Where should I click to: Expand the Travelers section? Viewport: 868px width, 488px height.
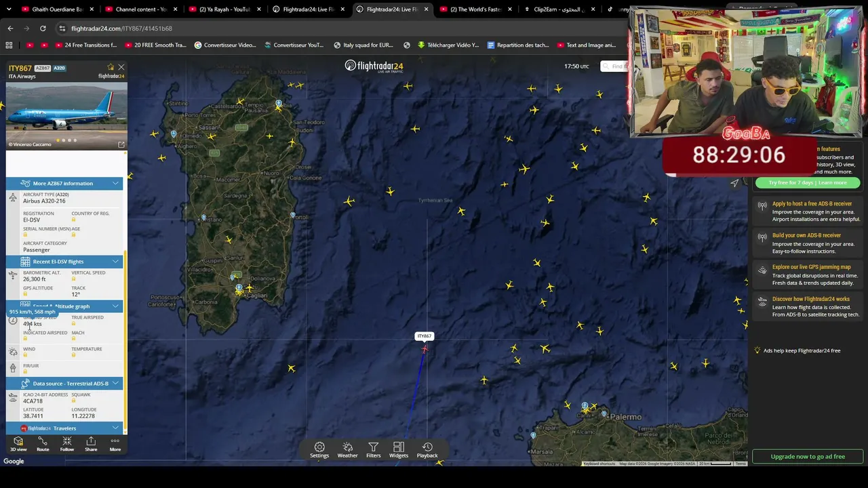pyautogui.click(x=64, y=428)
